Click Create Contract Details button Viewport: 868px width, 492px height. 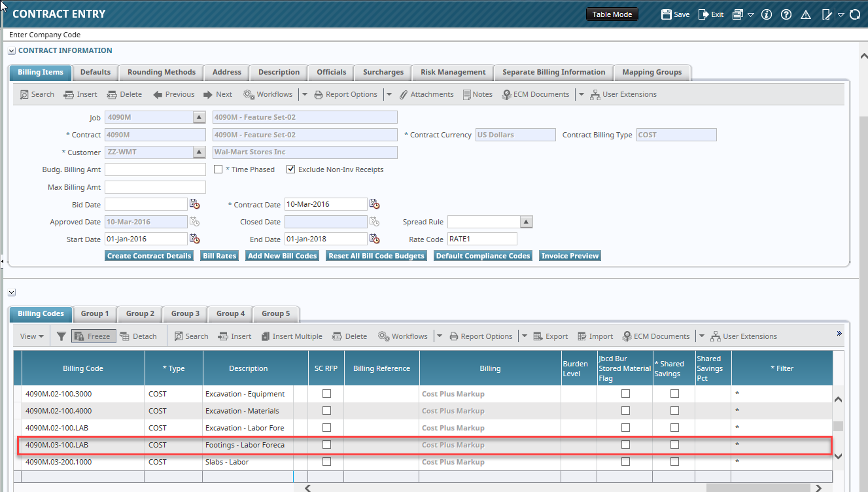(x=149, y=256)
